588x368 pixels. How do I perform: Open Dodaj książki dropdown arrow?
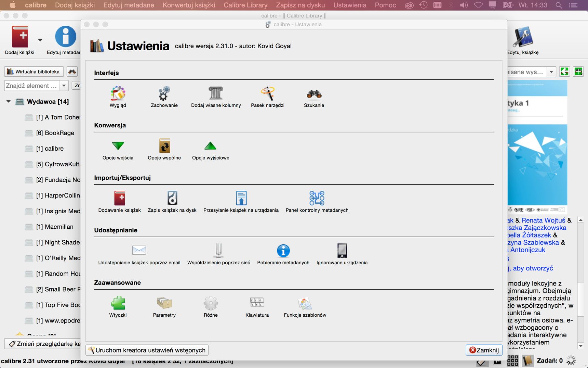pos(40,40)
